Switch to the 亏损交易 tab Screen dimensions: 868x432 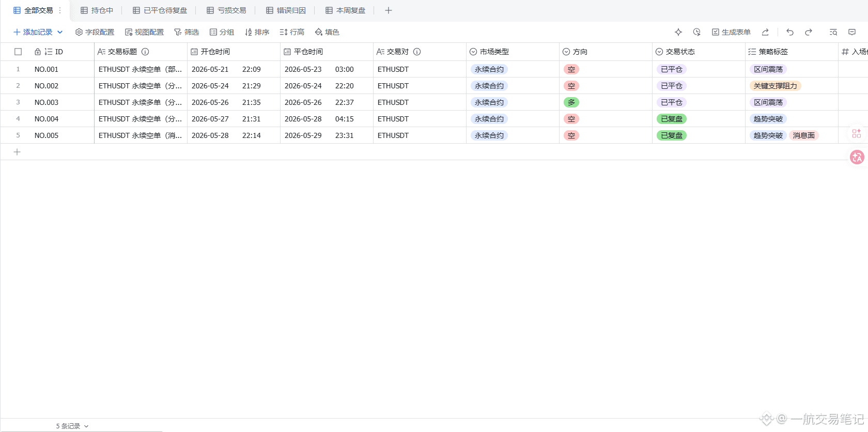226,10
